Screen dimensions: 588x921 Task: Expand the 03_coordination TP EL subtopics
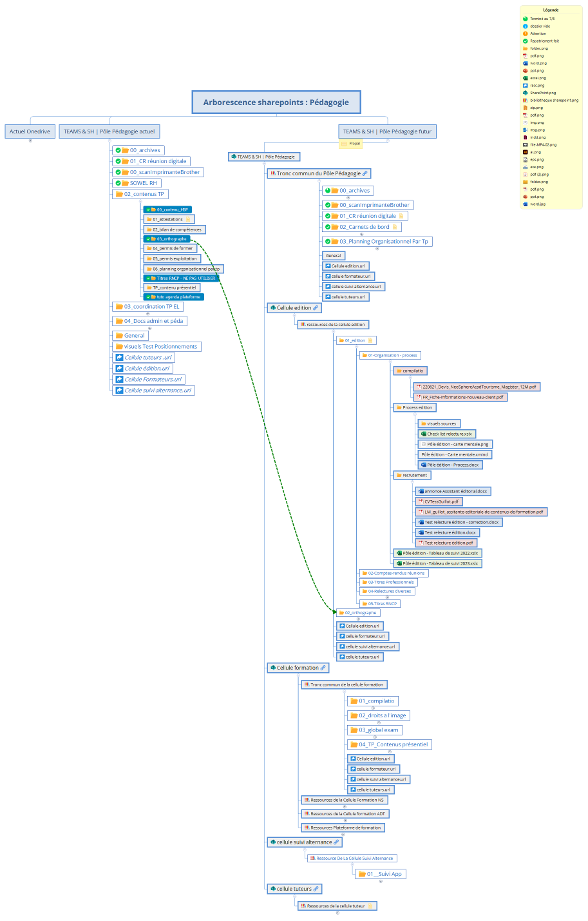click(148, 314)
